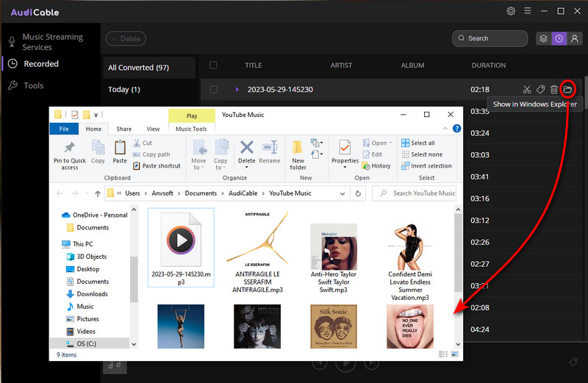
Task: Click Cut in Explorer ribbon
Action: (143, 143)
